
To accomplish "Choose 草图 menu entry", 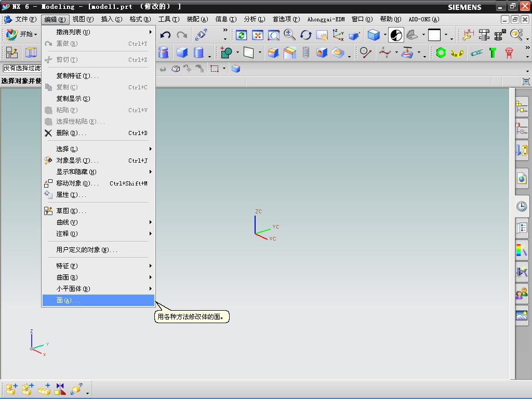I will [98, 211].
